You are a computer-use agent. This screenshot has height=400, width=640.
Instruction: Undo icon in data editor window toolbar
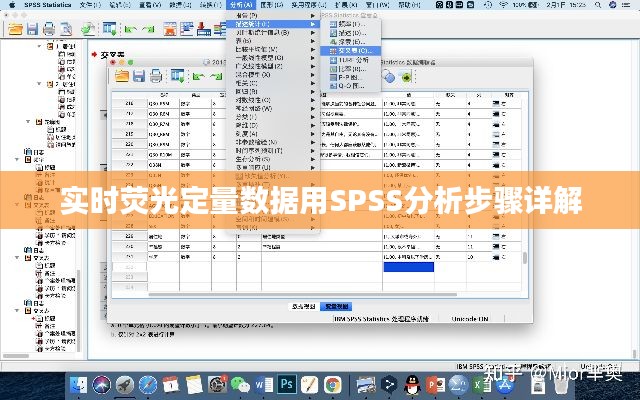coord(199,76)
